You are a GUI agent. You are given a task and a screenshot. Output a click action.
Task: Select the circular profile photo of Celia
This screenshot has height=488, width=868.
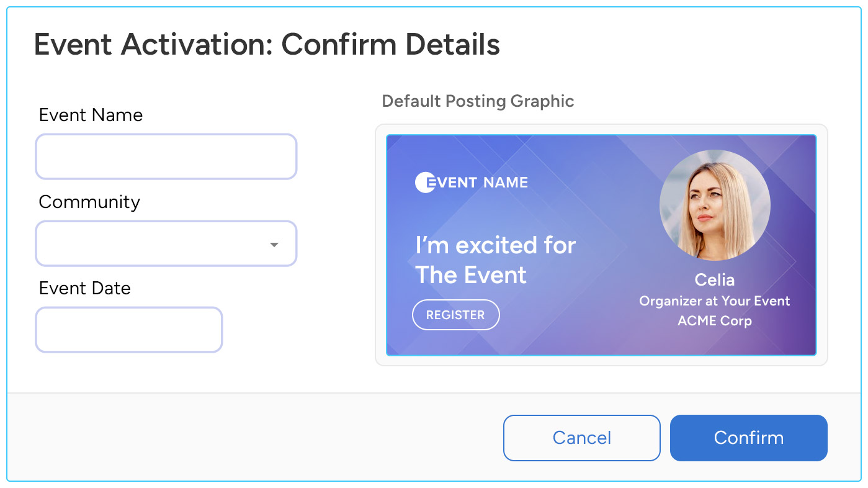[x=714, y=205]
